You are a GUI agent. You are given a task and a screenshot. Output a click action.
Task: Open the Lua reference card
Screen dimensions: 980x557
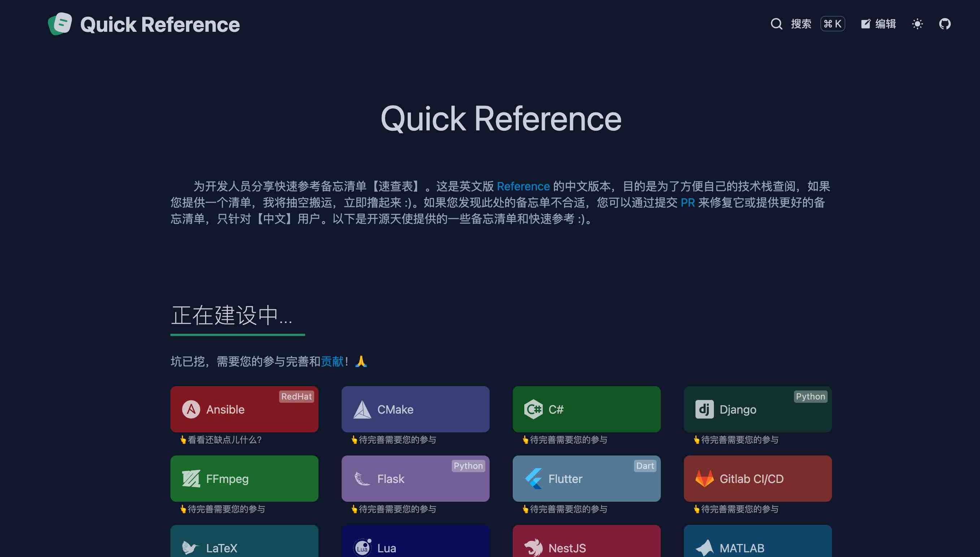415,545
